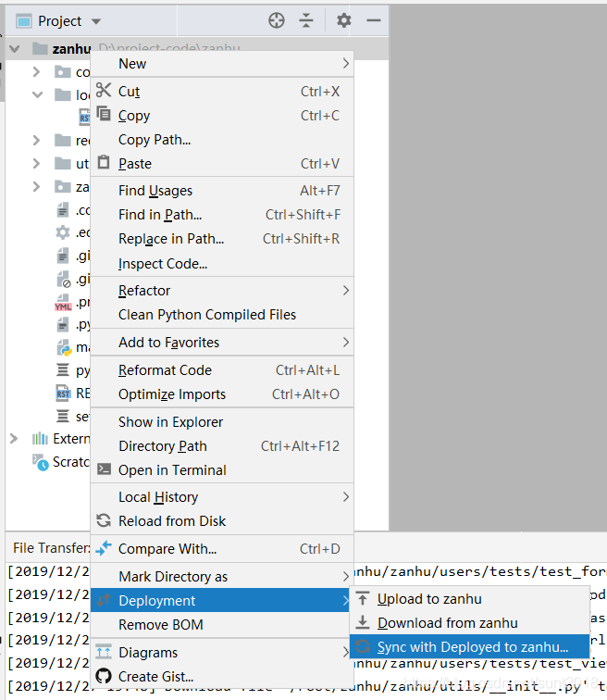This screenshot has height=700, width=607.
Task: Select Replace in Path
Action: coord(222,239)
